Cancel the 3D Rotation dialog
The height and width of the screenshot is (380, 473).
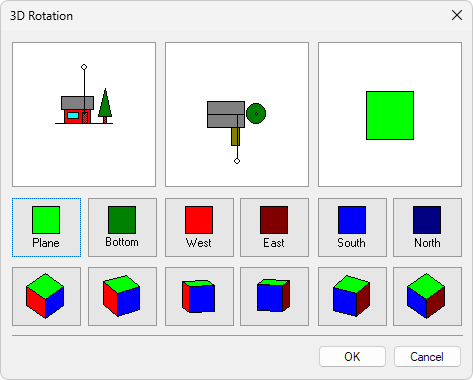tap(427, 357)
